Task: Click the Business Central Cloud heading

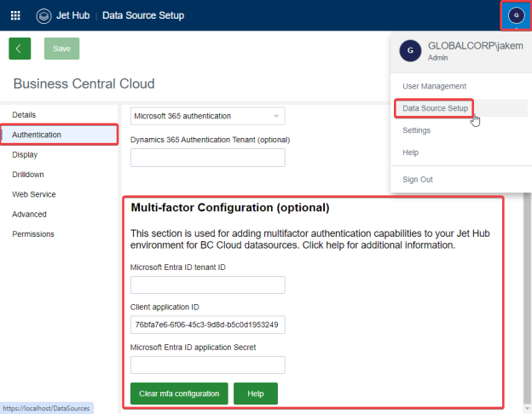Action: click(x=84, y=83)
